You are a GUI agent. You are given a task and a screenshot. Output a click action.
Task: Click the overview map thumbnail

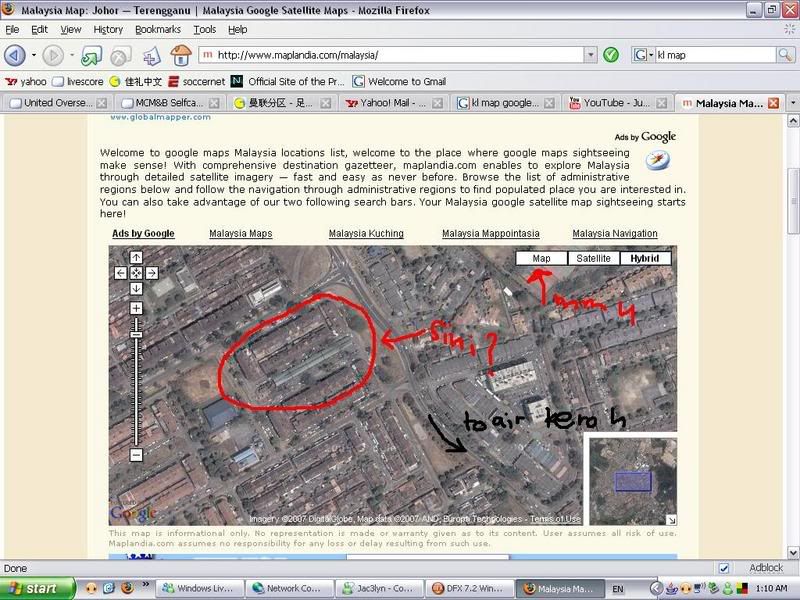(633, 481)
